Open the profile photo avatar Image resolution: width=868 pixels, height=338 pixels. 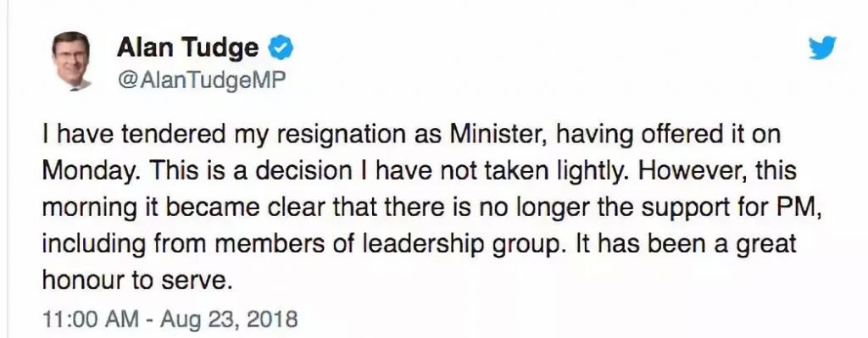click(71, 61)
